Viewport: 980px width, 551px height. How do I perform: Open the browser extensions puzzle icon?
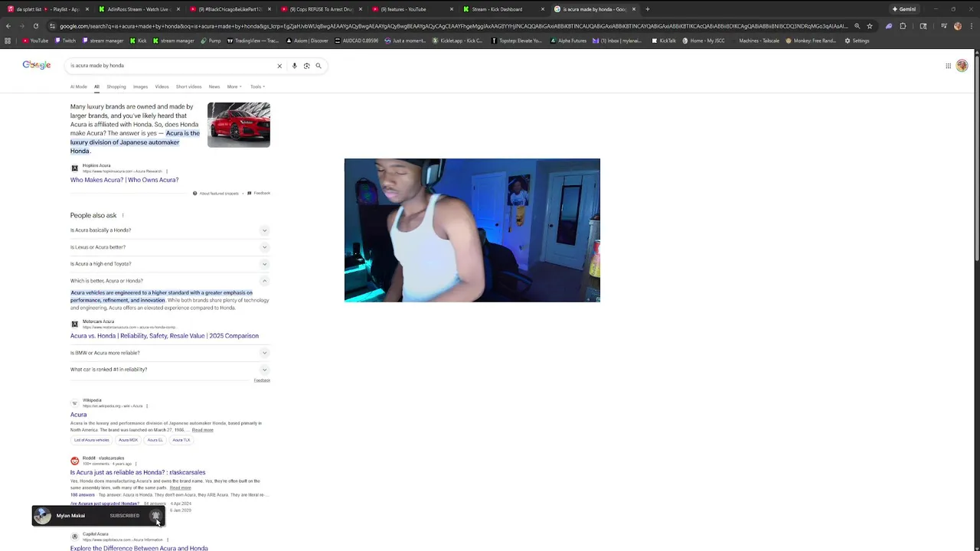pyautogui.click(x=903, y=26)
